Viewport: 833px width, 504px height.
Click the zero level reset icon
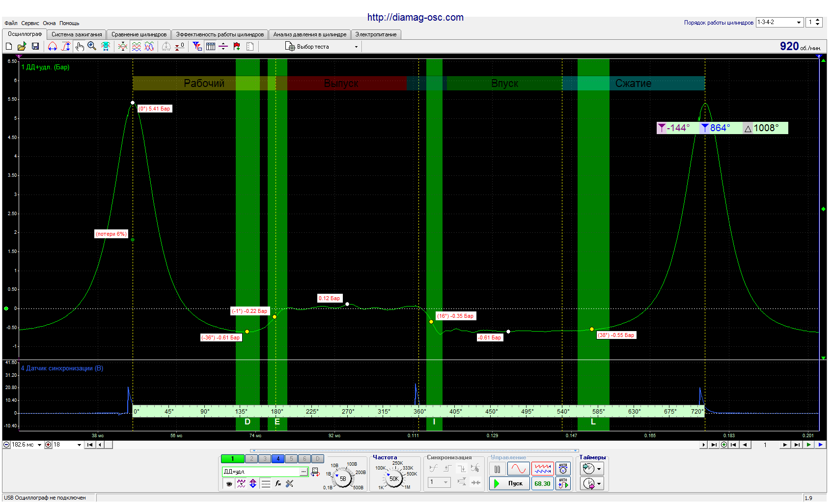180,46
